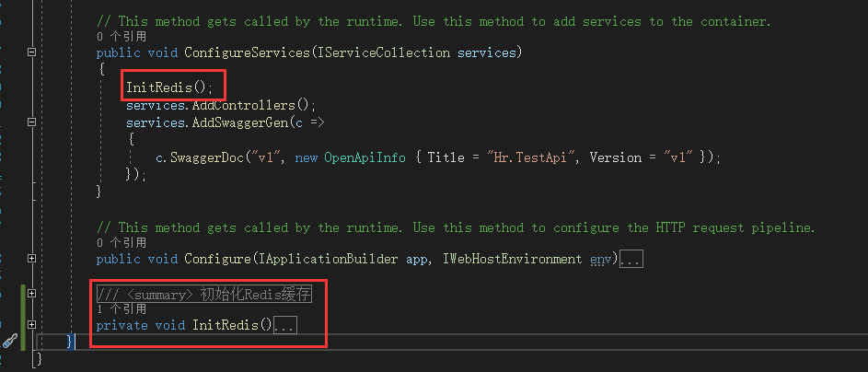Click the "Hr.TestApi" string literal
This screenshot has width=868, height=372.
pos(531,157)
